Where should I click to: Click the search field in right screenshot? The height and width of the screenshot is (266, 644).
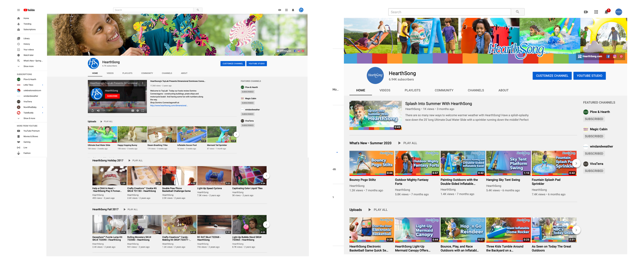pos(450,12)
